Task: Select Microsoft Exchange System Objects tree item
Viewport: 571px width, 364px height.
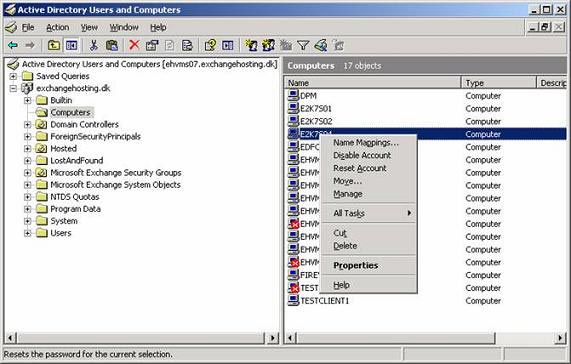Action: point(115,185)
